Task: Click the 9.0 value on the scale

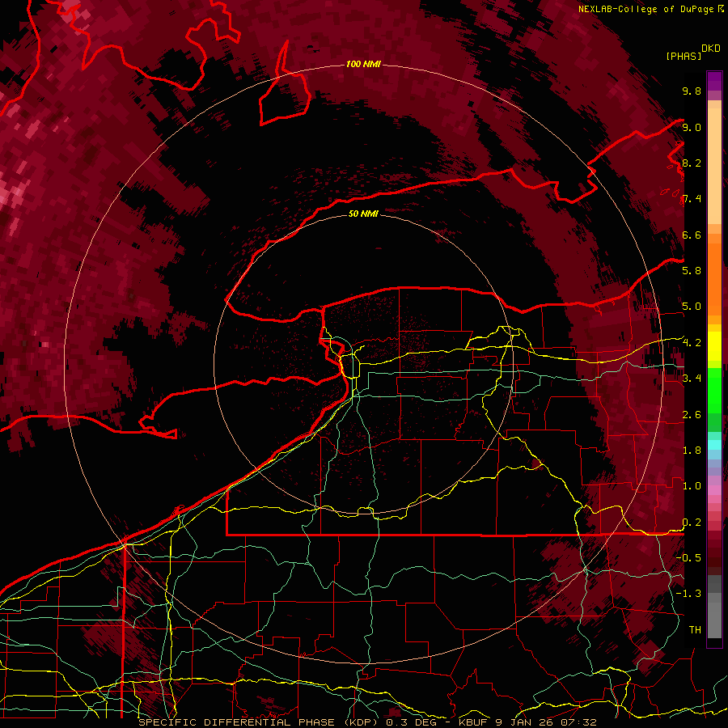Action: pos(692,127)
